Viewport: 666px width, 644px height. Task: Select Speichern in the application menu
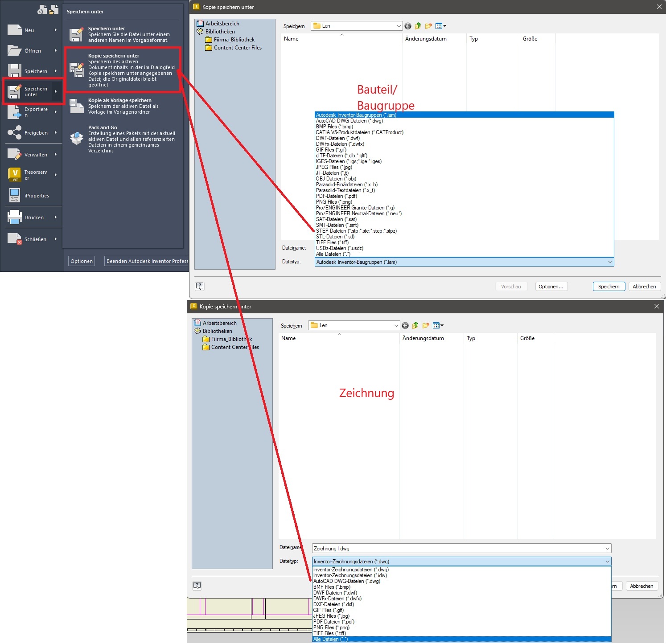point(32,71)
